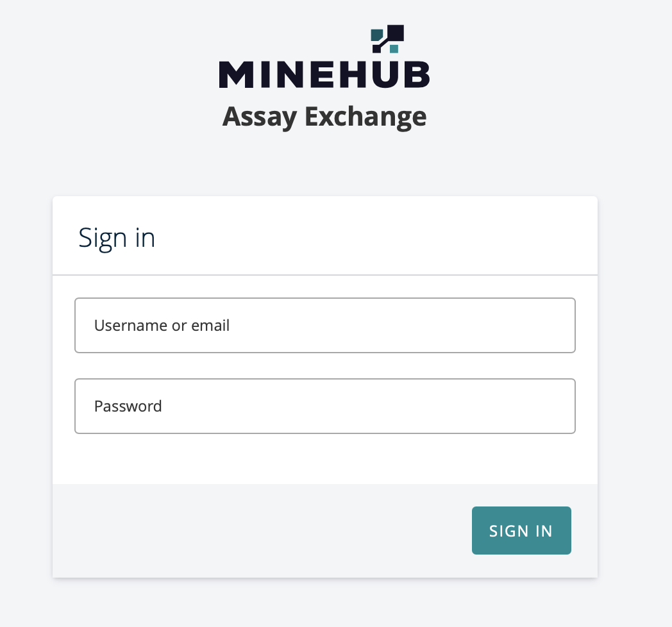Click the dark teal left logo square
The height and width of the screenshot is (627, 672).
click(x=377, y=35)
